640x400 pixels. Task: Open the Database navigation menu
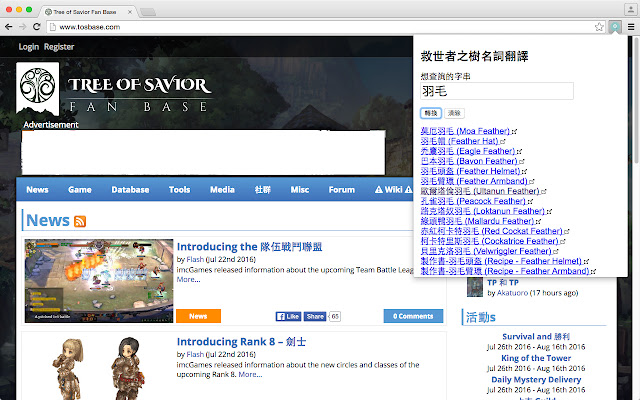tap(130, 189)
